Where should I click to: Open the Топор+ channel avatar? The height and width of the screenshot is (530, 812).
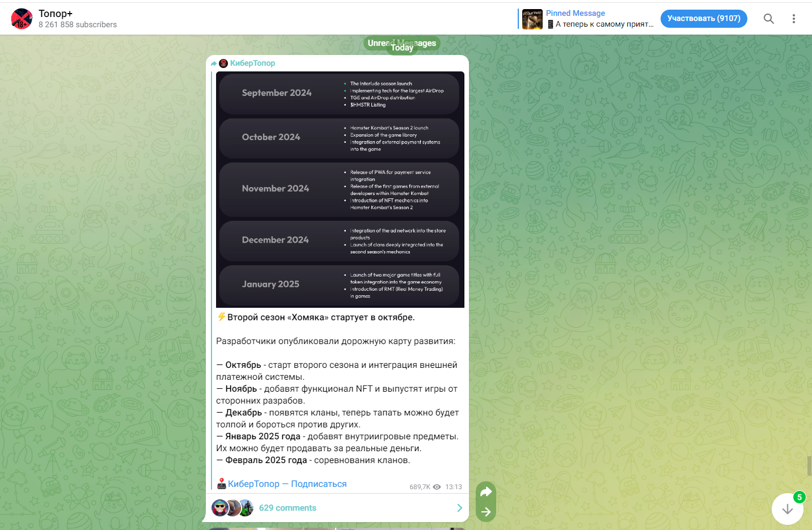[x=22, y=19]
